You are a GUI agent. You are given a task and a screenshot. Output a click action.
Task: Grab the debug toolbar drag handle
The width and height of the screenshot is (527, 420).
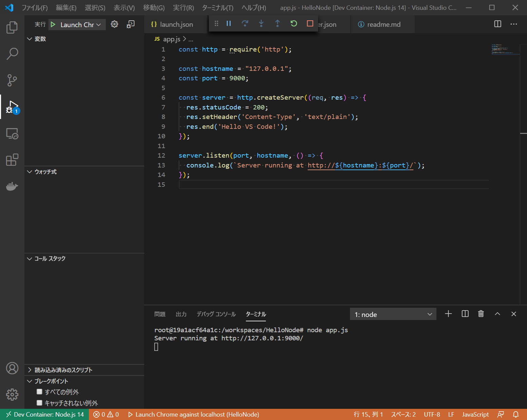[216, 23]
